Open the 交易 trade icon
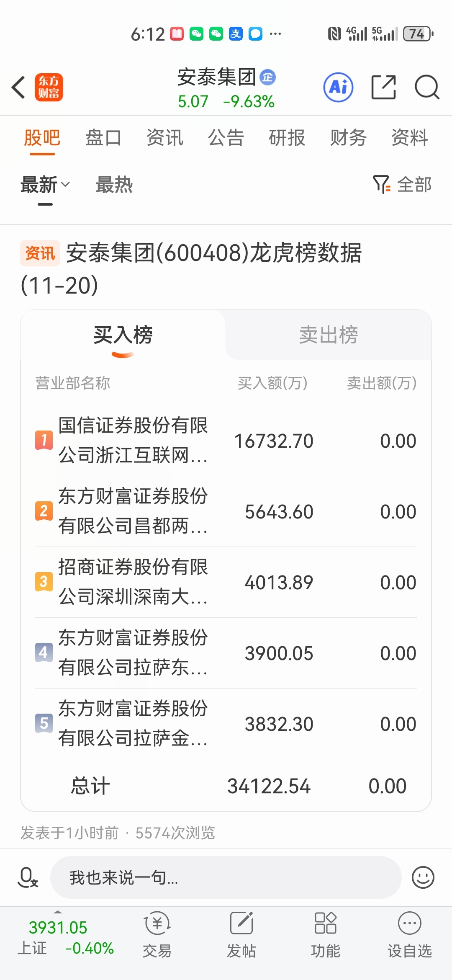Viewport: 452px width, 980px height. tap(157, 935)
